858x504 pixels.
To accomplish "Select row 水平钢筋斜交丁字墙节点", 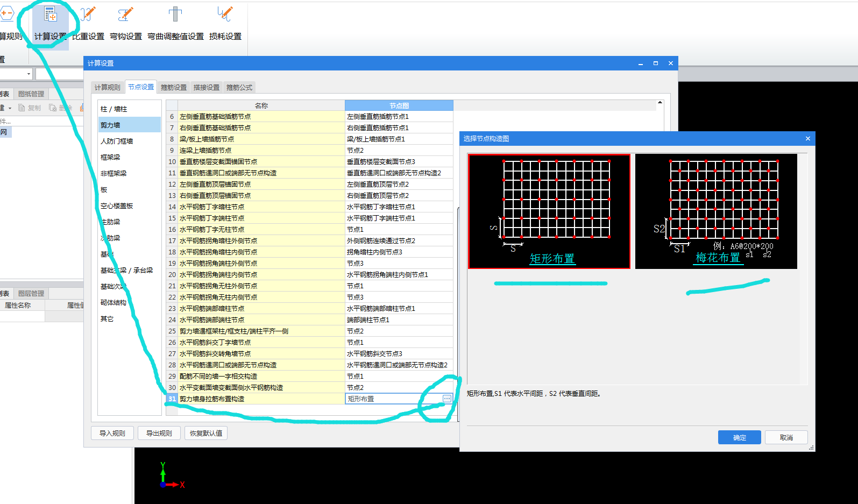I will tap(261, 342).
